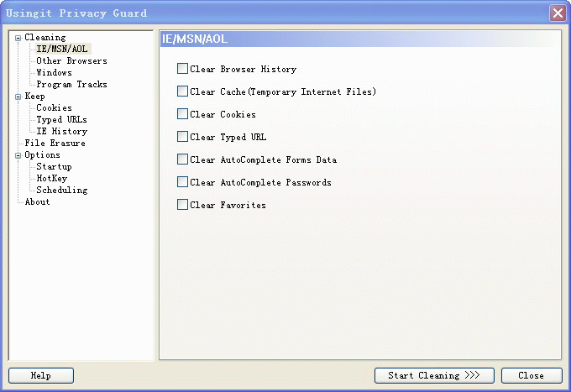Click the Close button at bottom right
Viewport: 571px width, 392px height.
[x=532, y=375]
